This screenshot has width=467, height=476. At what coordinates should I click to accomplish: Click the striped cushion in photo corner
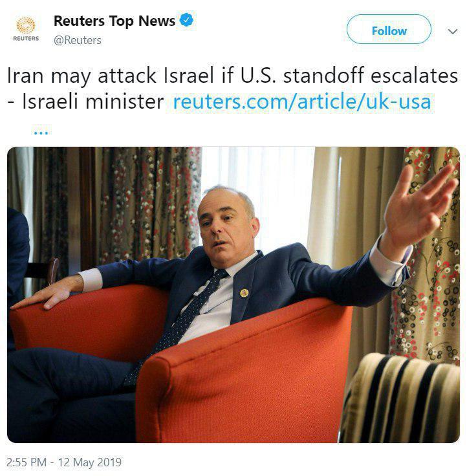tap(401, 398)
